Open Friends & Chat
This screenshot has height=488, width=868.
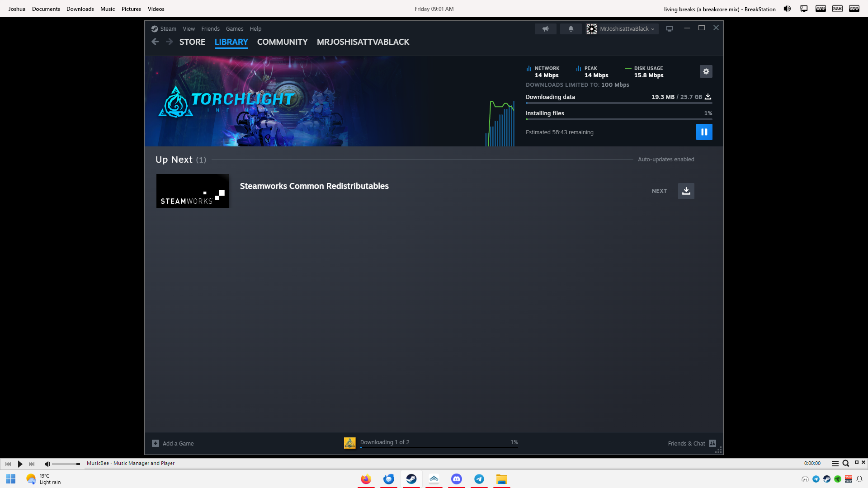686,443
